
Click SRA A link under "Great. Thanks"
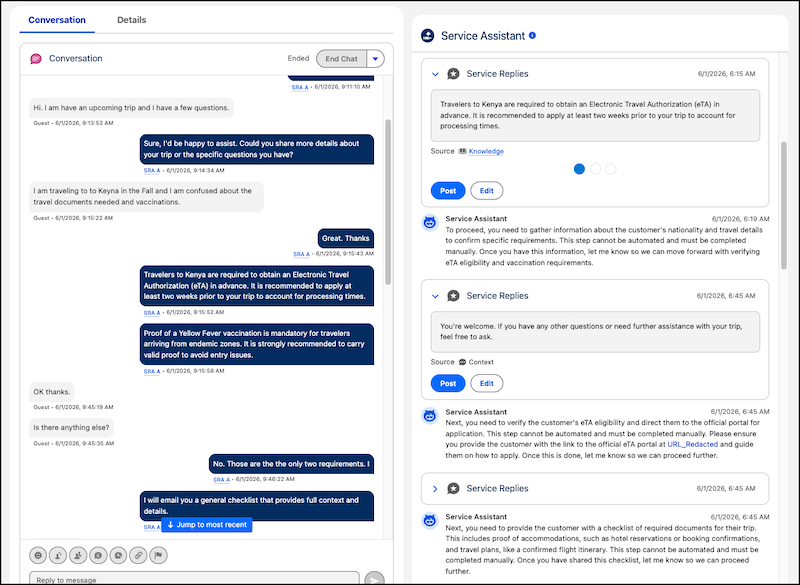click(302, 254)
